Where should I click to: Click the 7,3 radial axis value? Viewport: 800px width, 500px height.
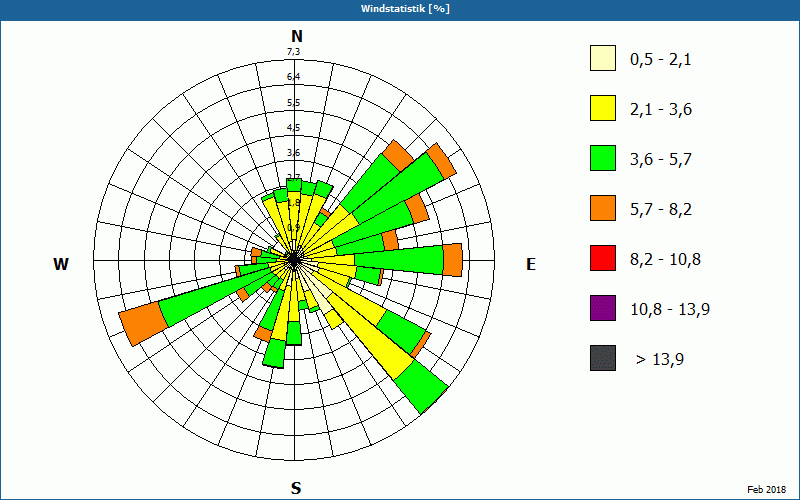pos(293,52)
